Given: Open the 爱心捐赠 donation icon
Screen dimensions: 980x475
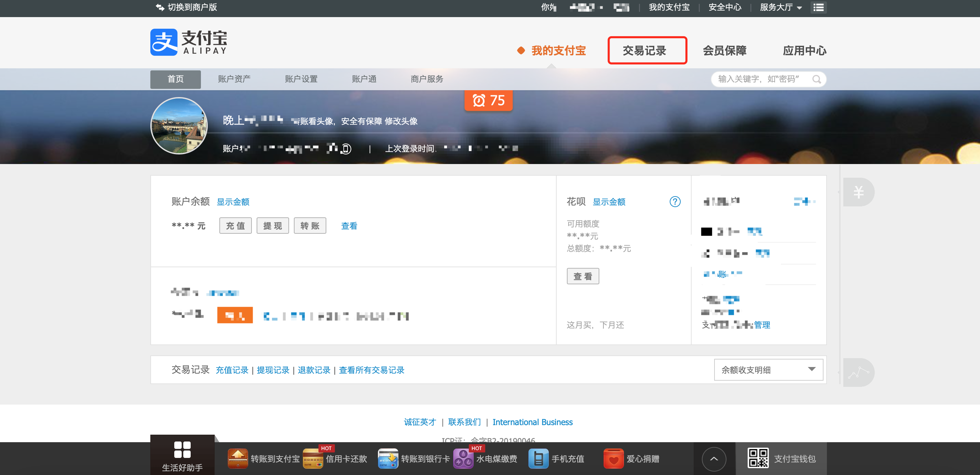Looking at the screenshot, I should (x=613, y=459).
